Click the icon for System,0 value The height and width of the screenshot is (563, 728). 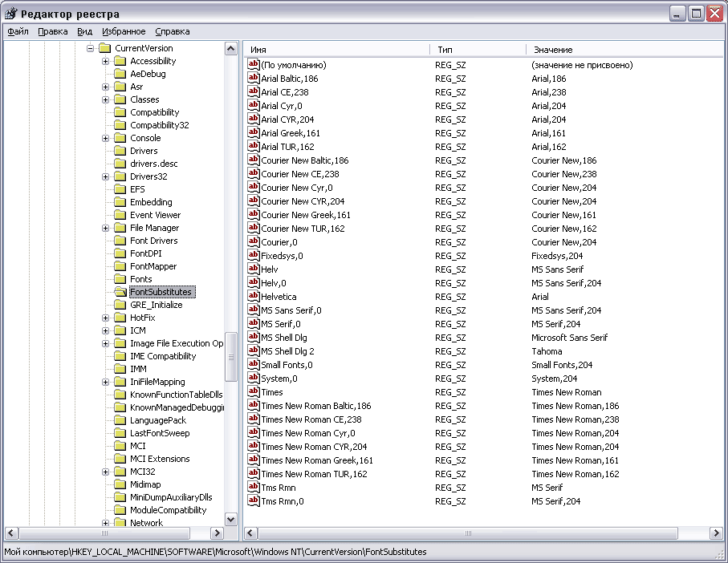point(253,378)
